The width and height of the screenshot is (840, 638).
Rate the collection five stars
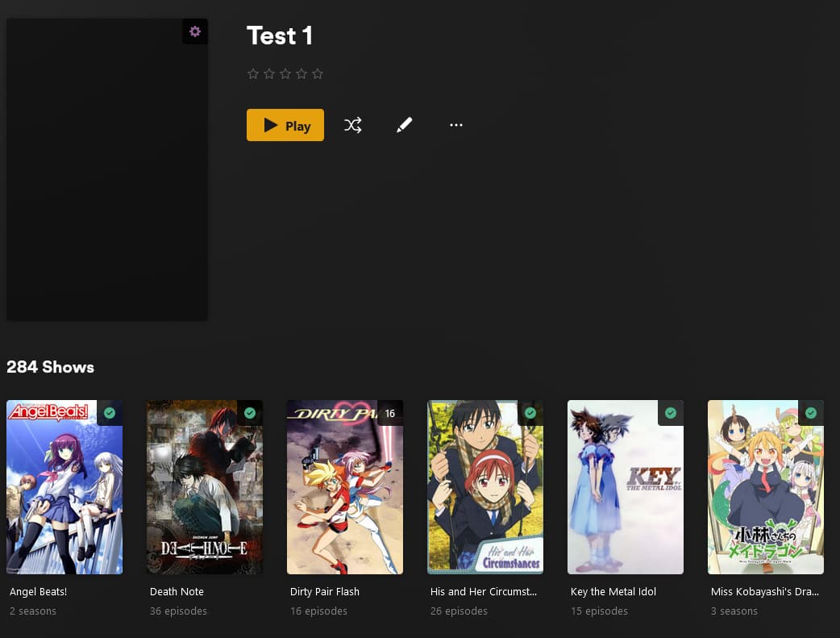318,73
